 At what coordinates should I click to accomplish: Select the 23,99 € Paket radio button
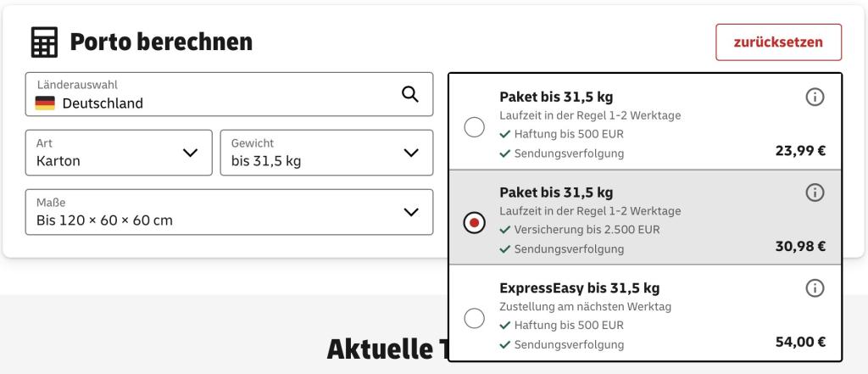(x=475, y=128)
